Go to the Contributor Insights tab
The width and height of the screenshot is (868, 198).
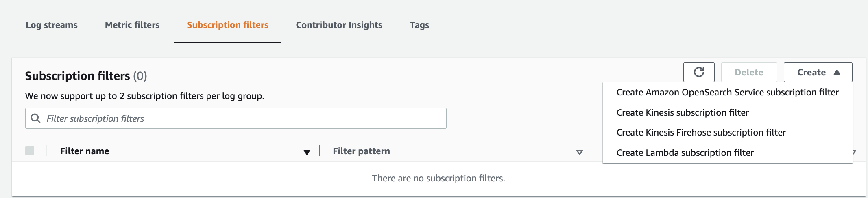[x=339, y=25]
